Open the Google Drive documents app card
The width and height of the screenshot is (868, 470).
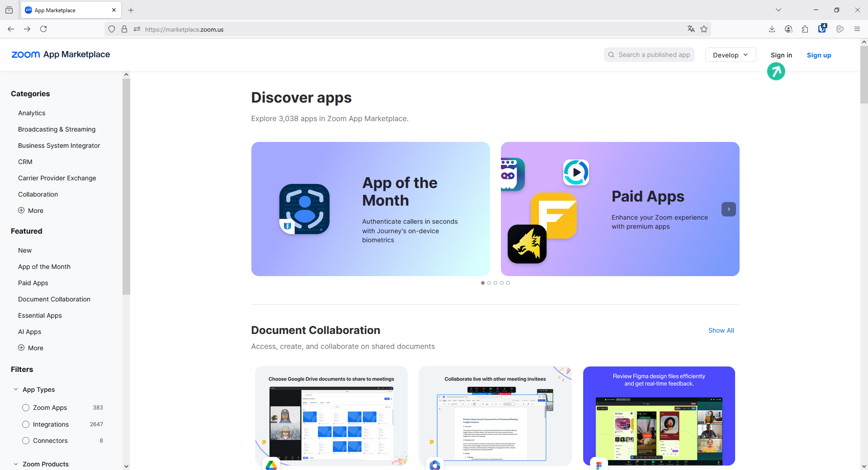click(331, 416)
